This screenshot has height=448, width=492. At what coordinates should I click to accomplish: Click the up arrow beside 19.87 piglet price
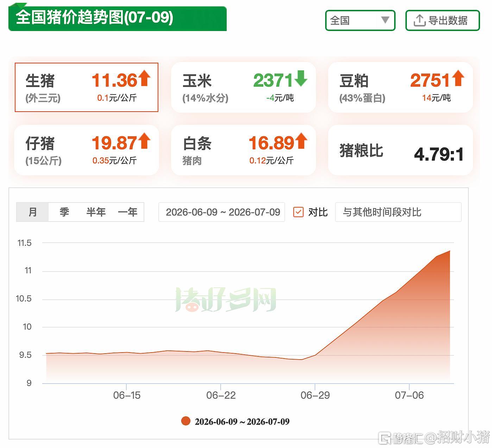[144, 141]
